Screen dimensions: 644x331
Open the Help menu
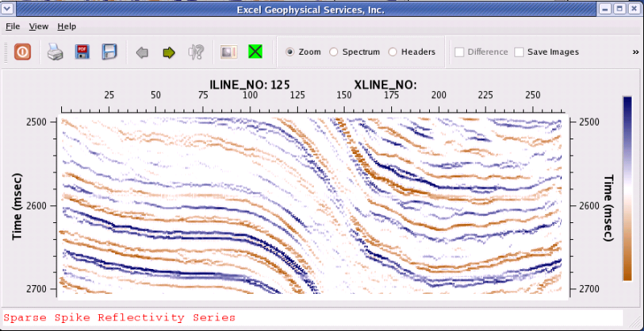pos(67,27)
